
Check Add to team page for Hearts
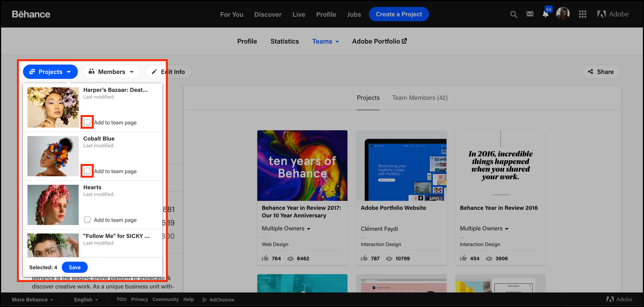coord(87,220)
